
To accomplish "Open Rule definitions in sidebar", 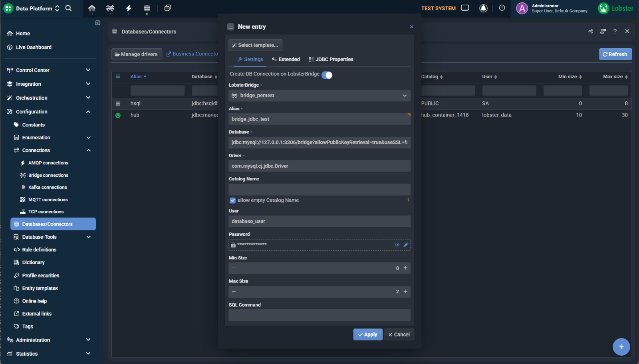I will pos(39,250).
